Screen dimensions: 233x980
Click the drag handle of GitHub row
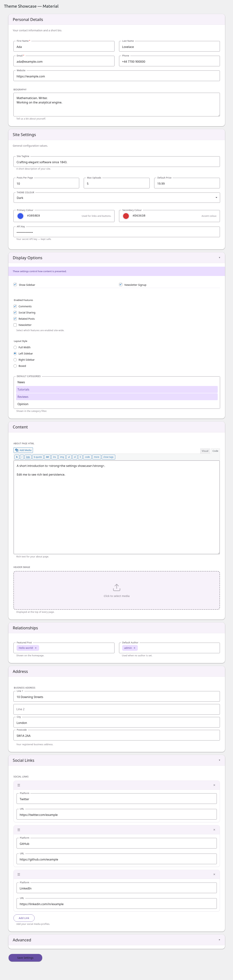point(19,830)
